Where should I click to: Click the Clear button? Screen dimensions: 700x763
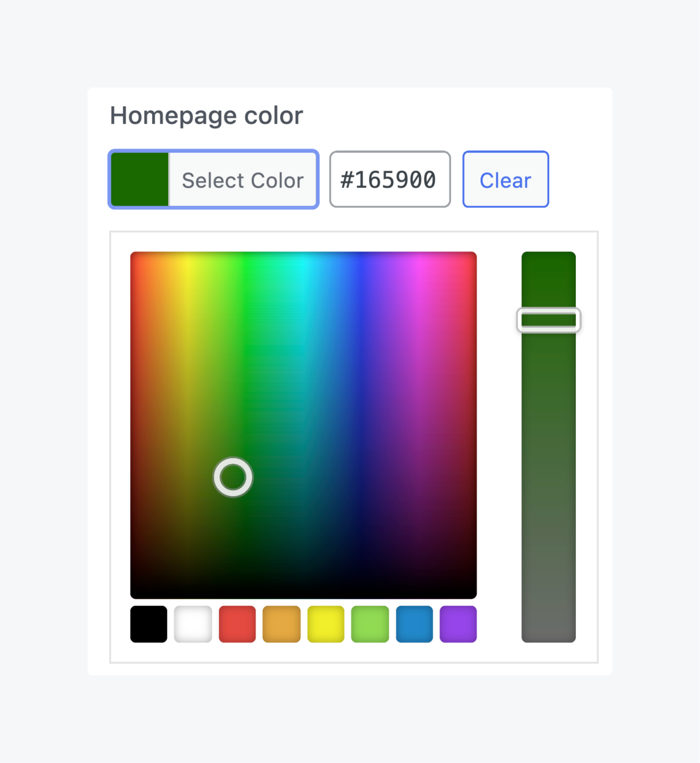point(505,179)
